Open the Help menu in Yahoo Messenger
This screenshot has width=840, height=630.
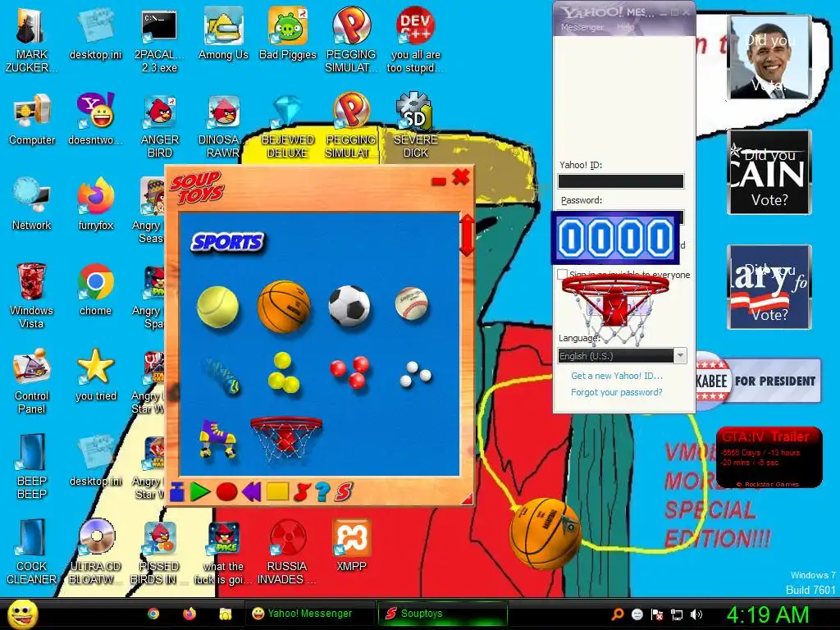click(624, 27)
